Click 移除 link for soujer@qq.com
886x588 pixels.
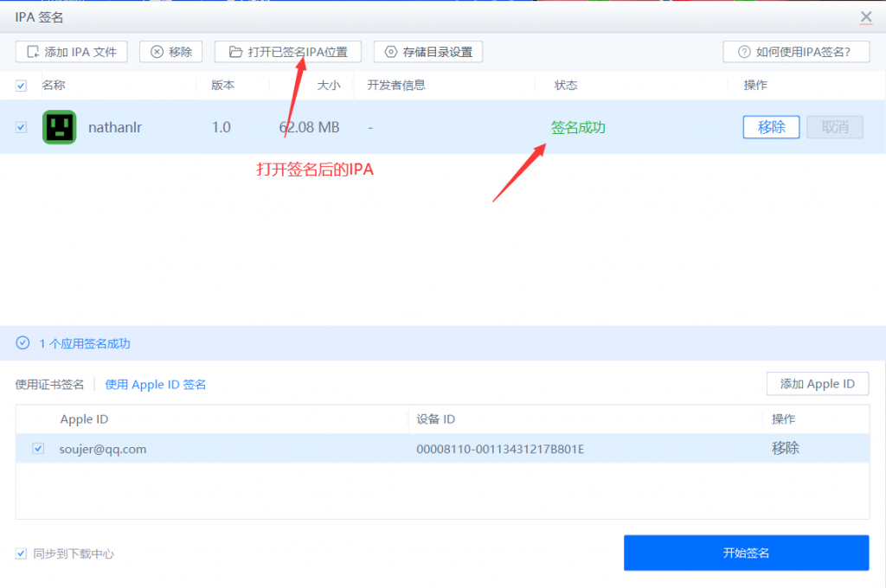point(786,449)
